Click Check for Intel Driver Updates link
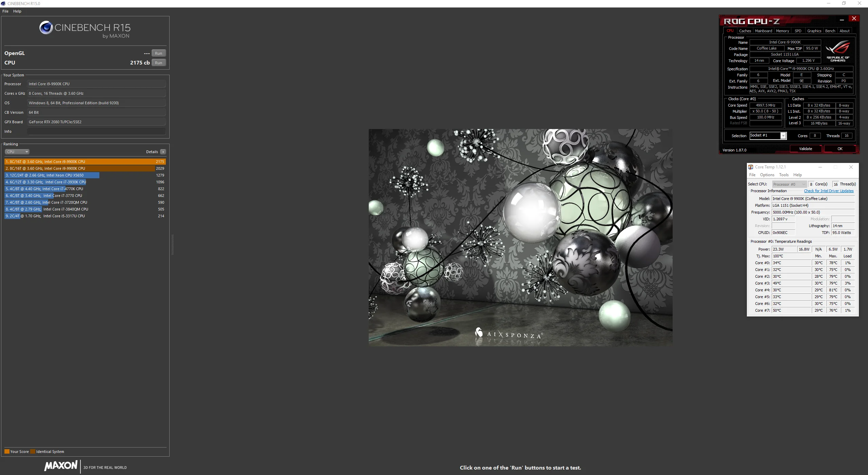This screenshot has width=868, height=475. [x=828, y=191]
